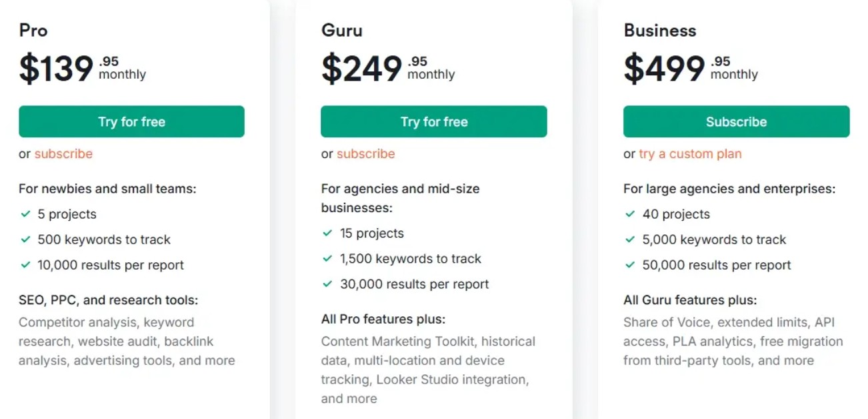Follow the subscribe link under Guru

click(x=365, y=153)
